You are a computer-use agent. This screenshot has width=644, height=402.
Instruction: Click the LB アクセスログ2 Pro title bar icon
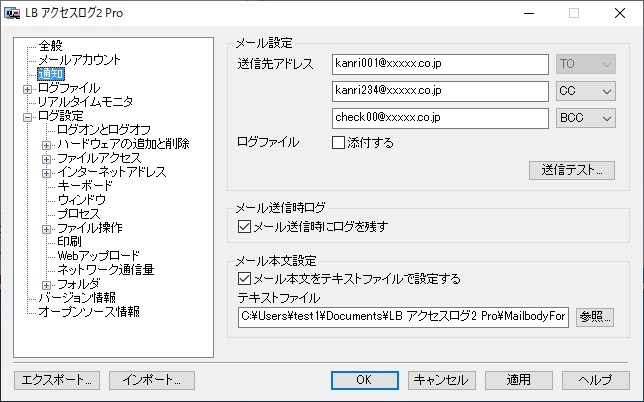(x=14, y=14)
